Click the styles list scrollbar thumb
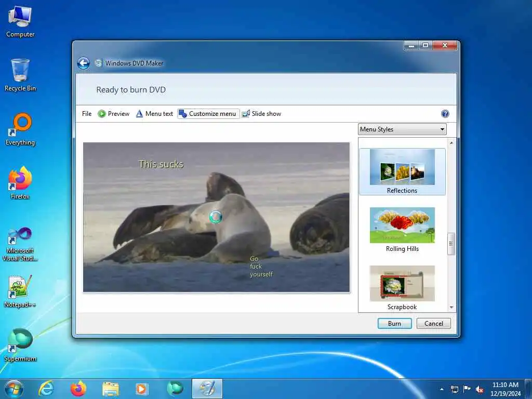The width and height of the screenshot is (532, 399). [451, 244]
